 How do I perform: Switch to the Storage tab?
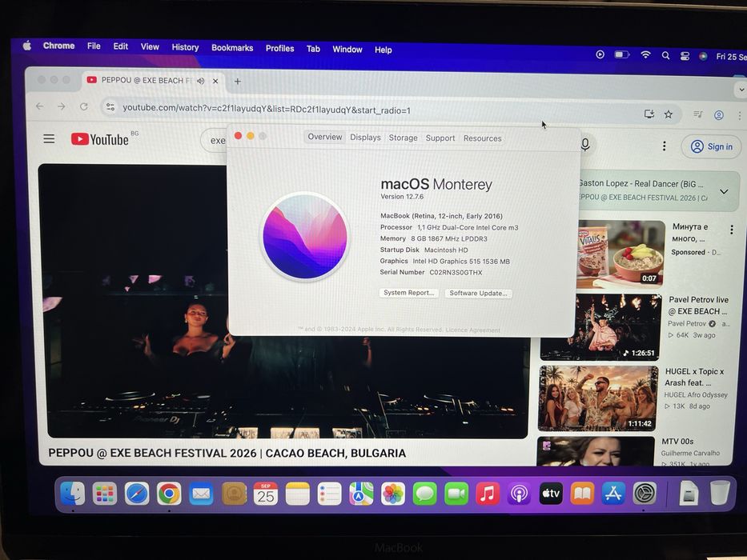[x=403, y=138]
